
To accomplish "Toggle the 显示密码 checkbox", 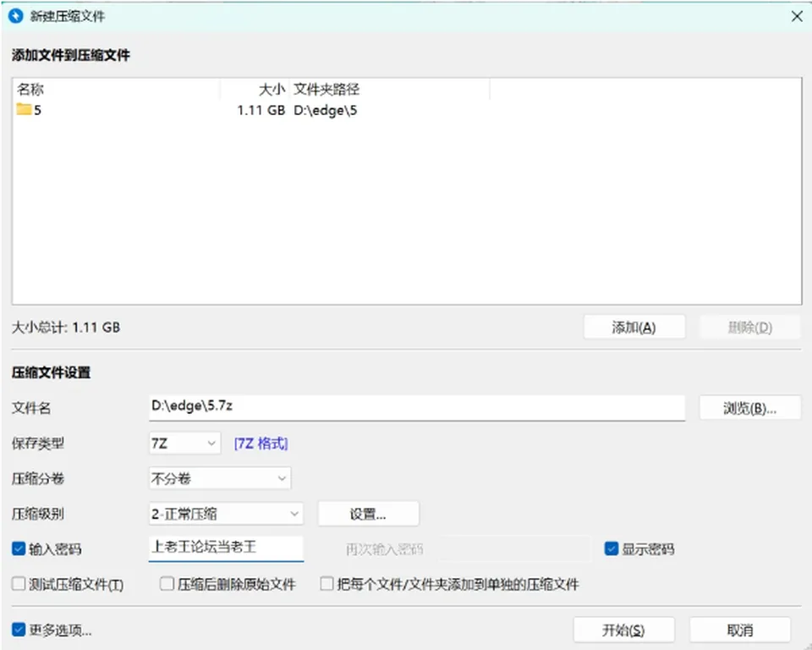I will click(x=611, y=548).
